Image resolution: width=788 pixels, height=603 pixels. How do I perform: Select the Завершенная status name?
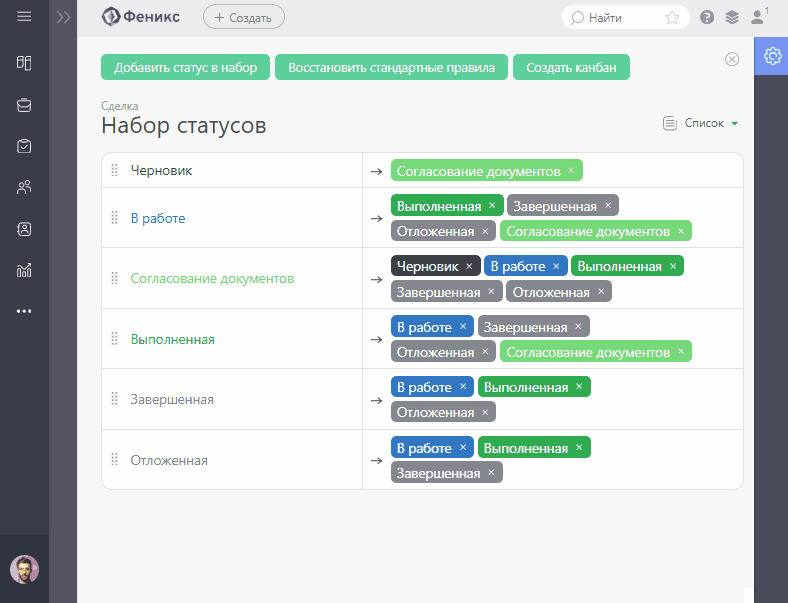(x=172, y=399)
